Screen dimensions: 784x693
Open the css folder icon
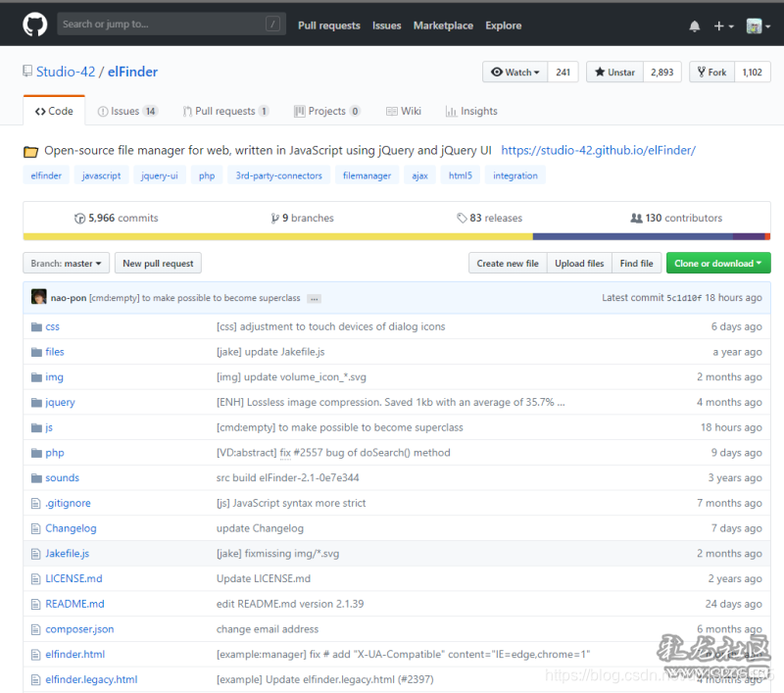tap(36, 327)
